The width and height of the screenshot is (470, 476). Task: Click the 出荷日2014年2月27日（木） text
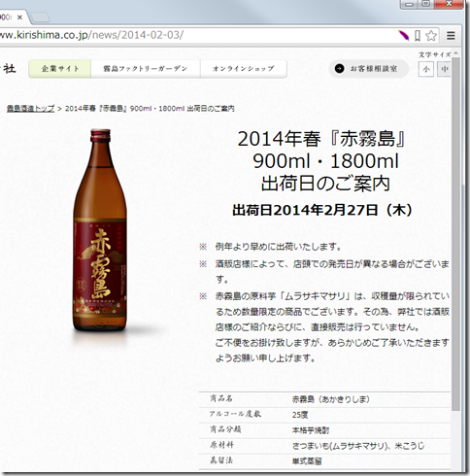pos(322,210)
